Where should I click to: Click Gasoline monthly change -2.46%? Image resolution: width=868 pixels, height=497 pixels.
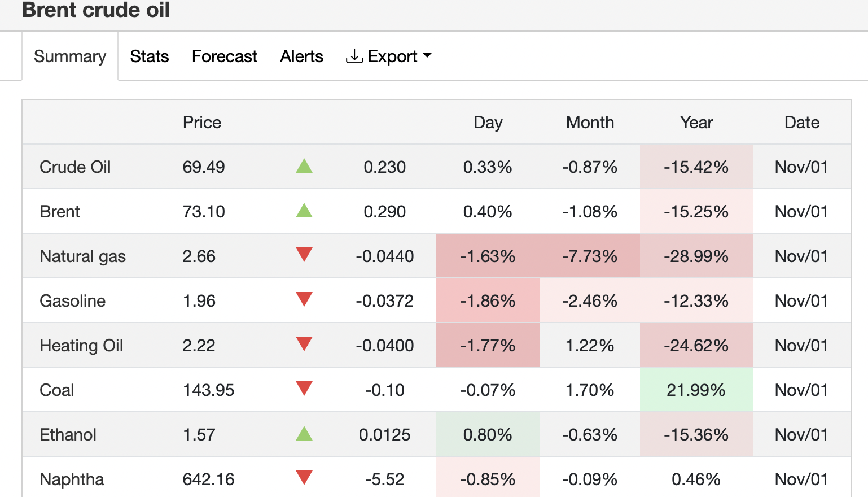590,301
